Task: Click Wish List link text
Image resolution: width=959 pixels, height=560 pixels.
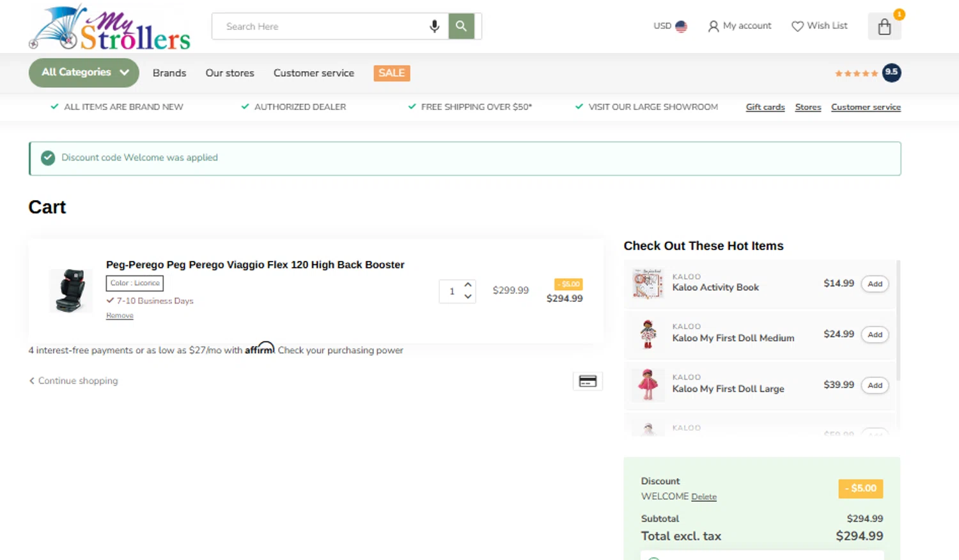Action: pyautogui.click(x=827, y=26)
